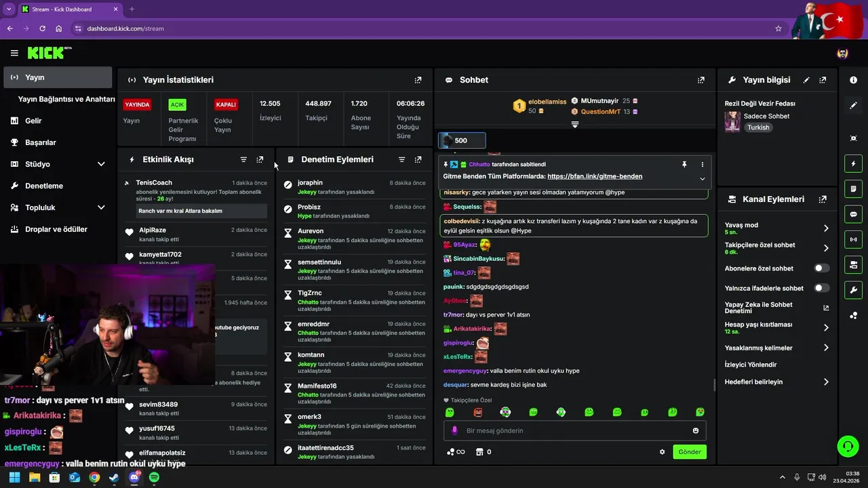The image size is (868, 488).
Task: Expand the pinned message with its down chevron
Action: [x=702, y=179]
